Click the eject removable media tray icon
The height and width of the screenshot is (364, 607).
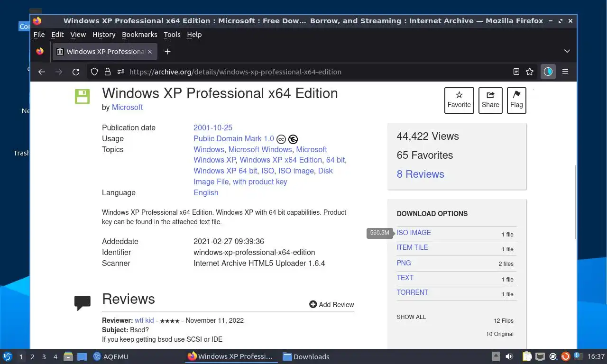(496, 356)
